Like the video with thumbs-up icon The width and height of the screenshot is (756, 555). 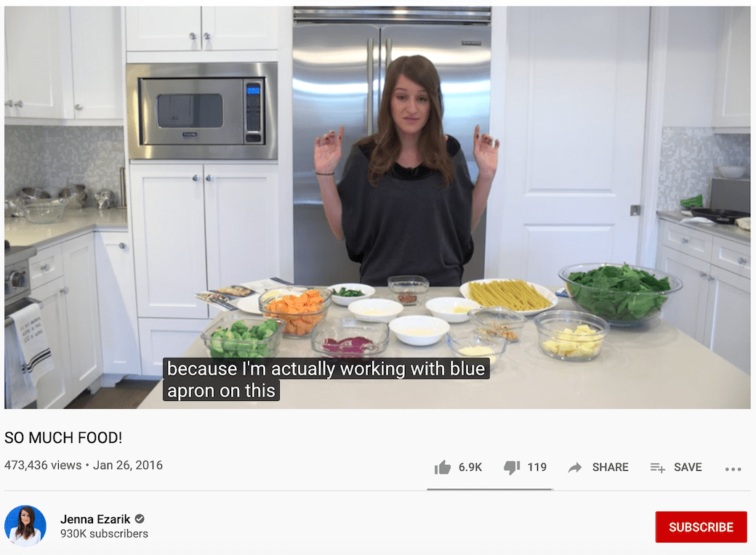point(442,467)
